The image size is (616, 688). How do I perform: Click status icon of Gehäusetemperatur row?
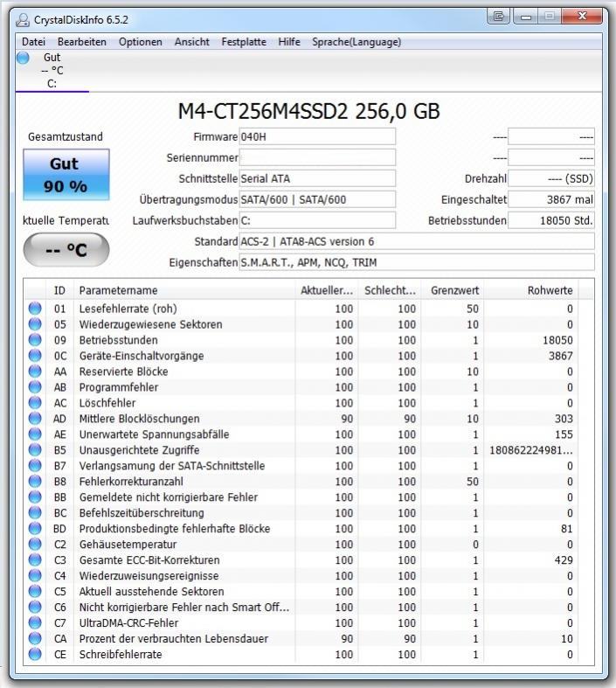click(35, 544)
